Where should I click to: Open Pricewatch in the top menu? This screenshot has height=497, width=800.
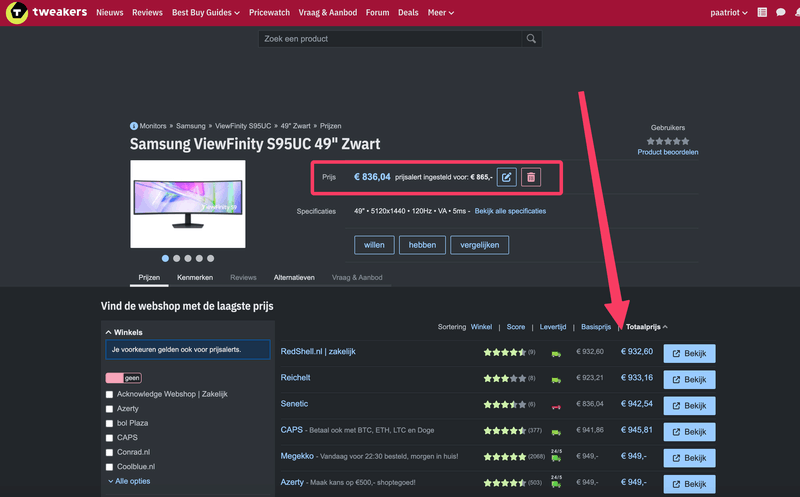(x=269, y=12)
